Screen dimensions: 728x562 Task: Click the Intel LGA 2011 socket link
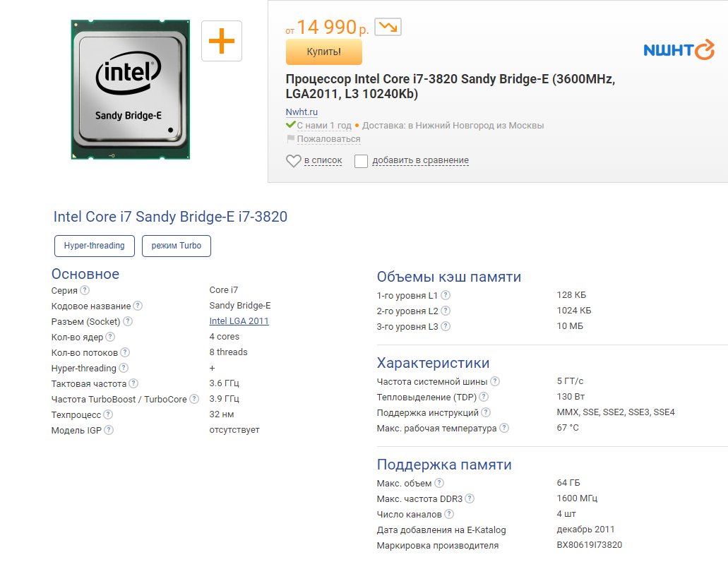point(239,321)
